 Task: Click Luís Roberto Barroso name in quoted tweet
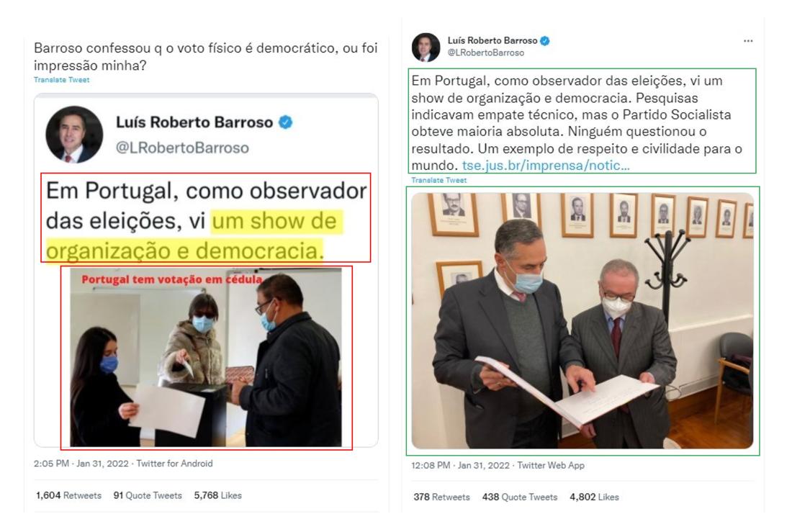point(194,122)
